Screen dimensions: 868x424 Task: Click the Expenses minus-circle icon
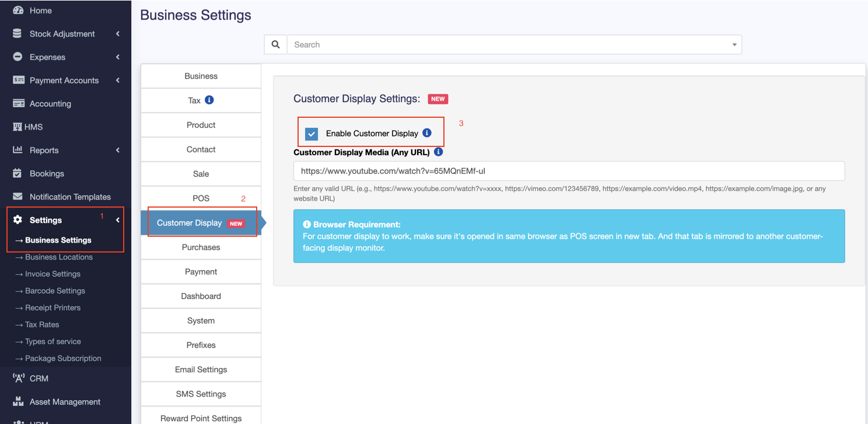17,57
